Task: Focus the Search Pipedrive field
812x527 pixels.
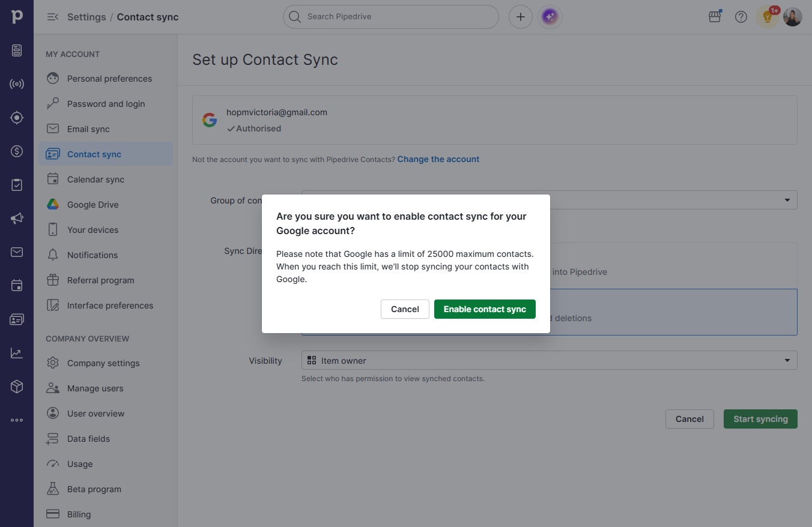Action: [391, 17]
